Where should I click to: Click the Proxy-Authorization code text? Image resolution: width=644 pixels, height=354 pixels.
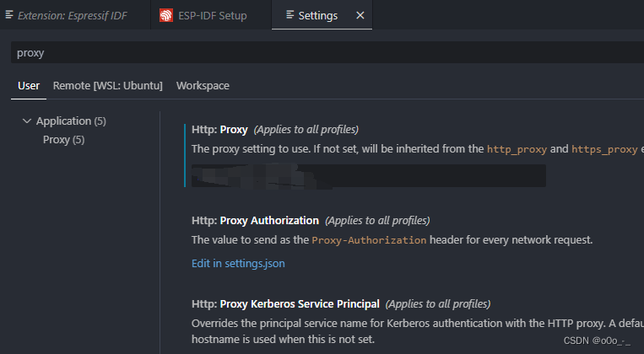[x=369, y=240]
